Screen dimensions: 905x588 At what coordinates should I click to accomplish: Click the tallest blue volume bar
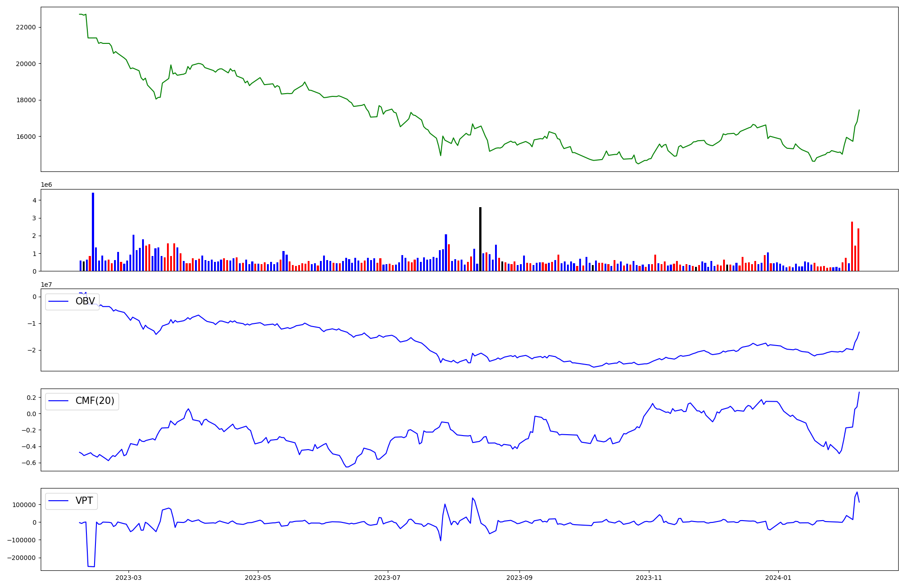tap(93, 232)
